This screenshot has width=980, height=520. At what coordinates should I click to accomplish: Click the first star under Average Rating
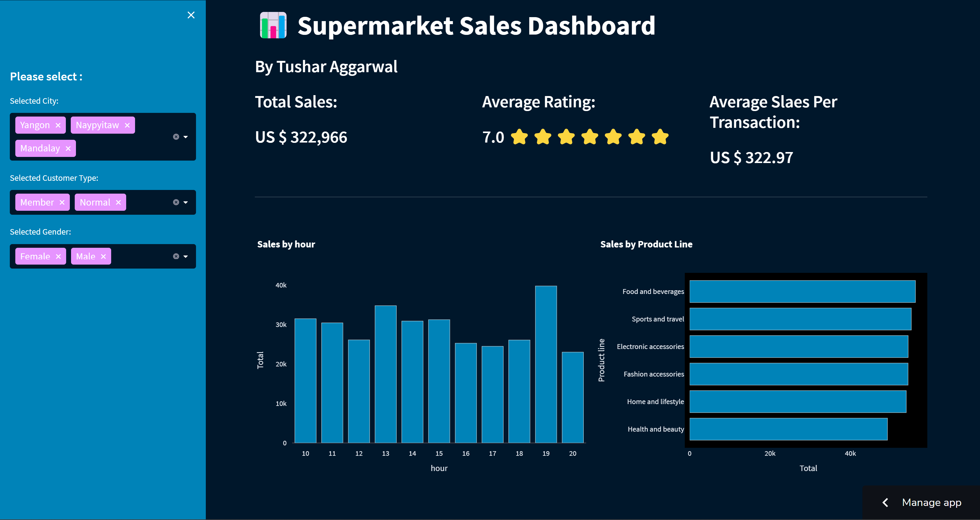click(520, 137)
